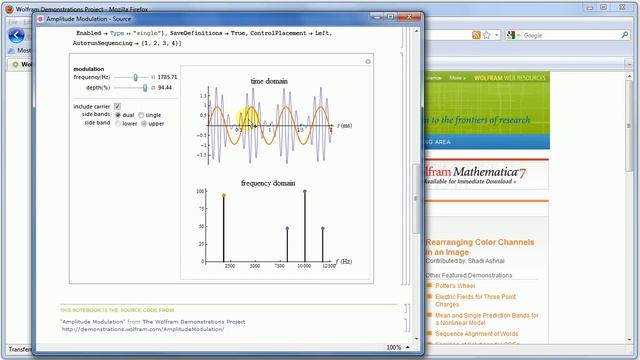This screenshot has width=640, height=360.
Task: Select the upper side band radio button
Action: 144,124
